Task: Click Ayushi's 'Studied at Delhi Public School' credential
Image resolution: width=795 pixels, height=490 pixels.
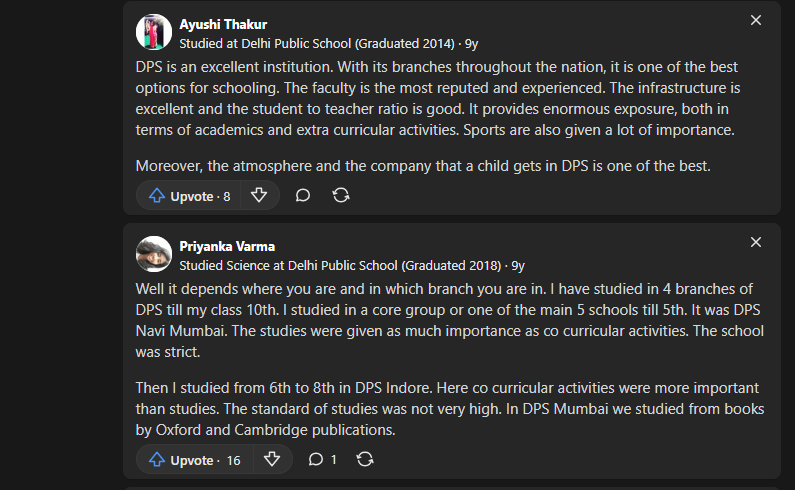Action: [x=317, y=44]
